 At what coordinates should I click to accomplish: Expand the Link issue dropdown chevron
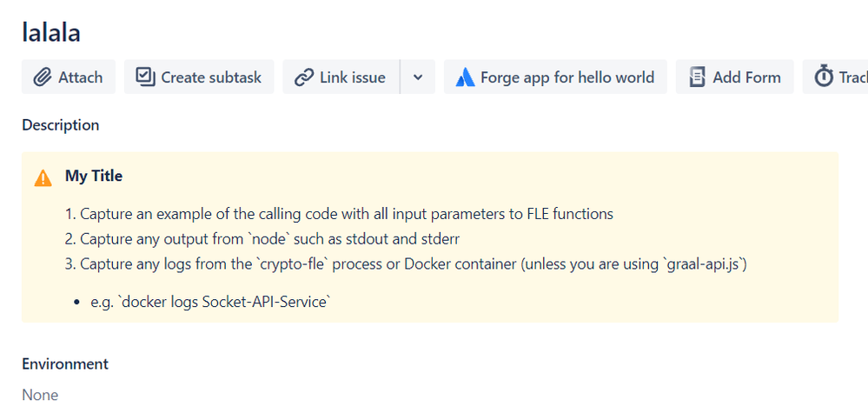point(418,77)
